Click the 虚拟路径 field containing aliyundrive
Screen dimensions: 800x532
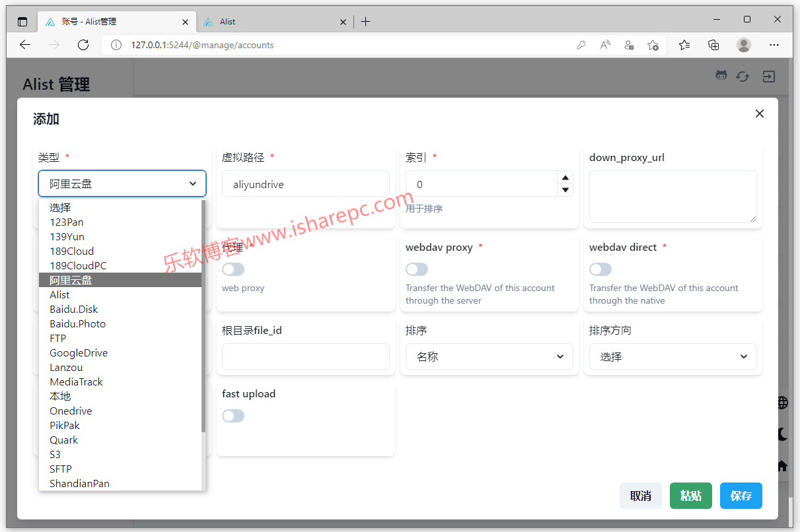pos(306,184)
